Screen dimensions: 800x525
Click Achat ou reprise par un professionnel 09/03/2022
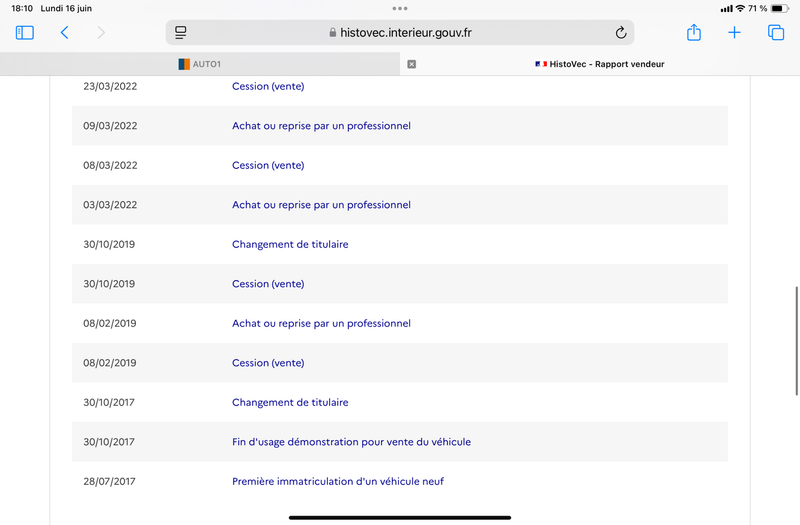click(x=321, y=126)
